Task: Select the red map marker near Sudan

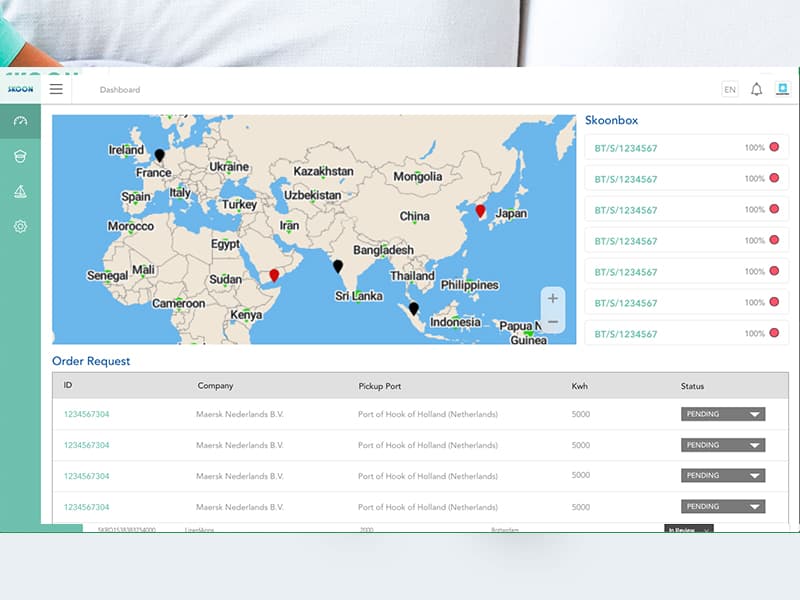Action: [x=274, y=276]
